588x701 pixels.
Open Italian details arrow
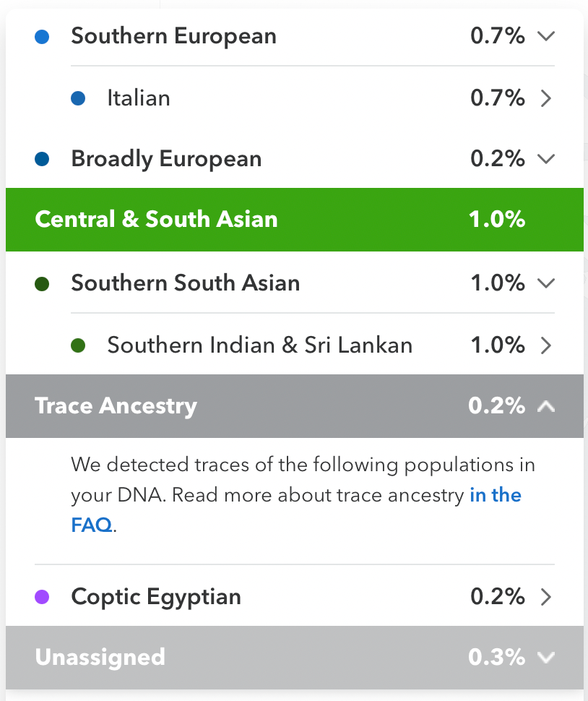coord(546,98)
